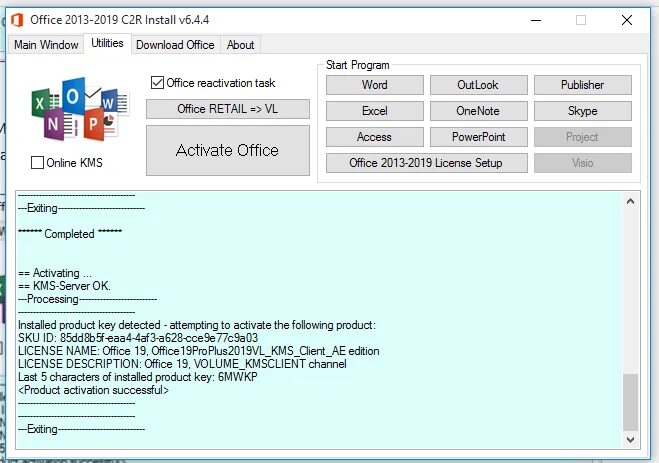Launch PowerPoint from Start Program

478,137
